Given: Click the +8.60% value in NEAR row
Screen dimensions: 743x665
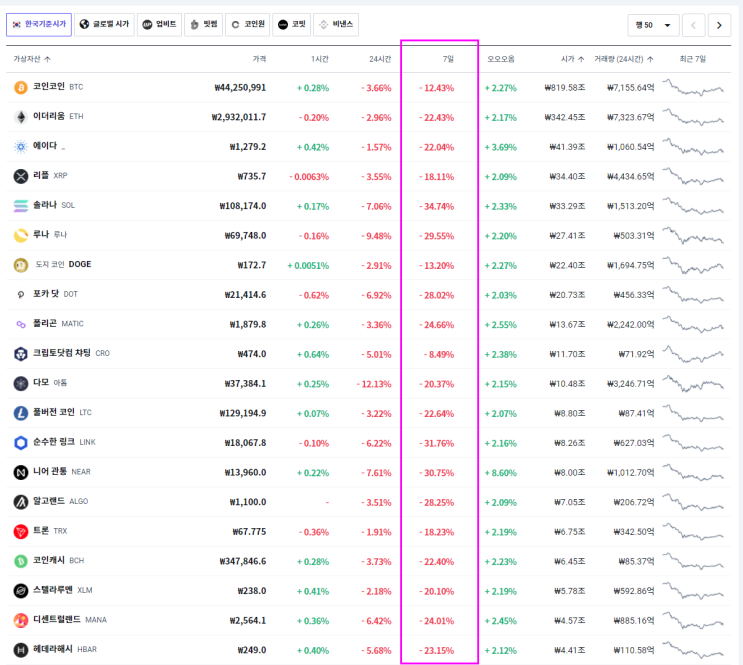Looking at the screenshot, I should [x=500, y=473].
